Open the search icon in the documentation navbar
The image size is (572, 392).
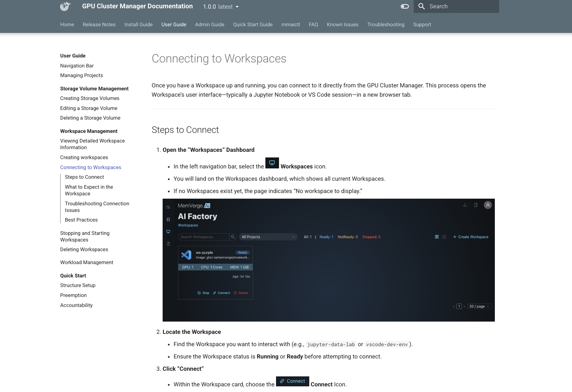click(x=421, y=6)
